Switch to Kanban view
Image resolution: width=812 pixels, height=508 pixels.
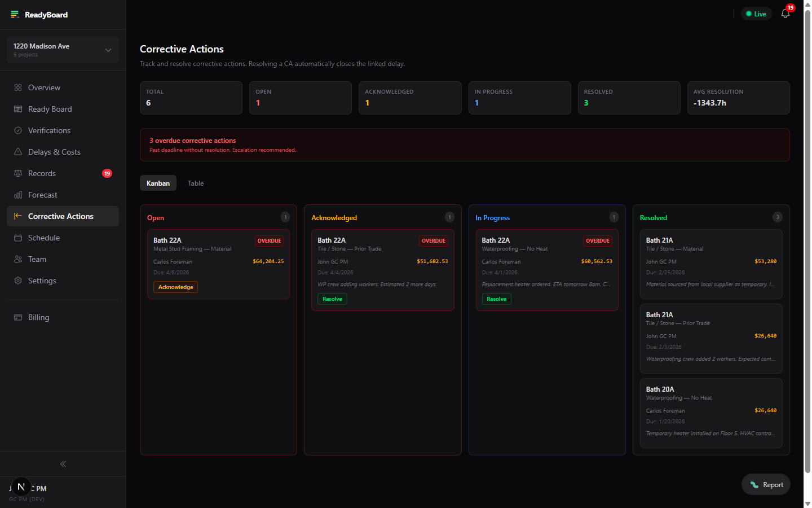158,183
